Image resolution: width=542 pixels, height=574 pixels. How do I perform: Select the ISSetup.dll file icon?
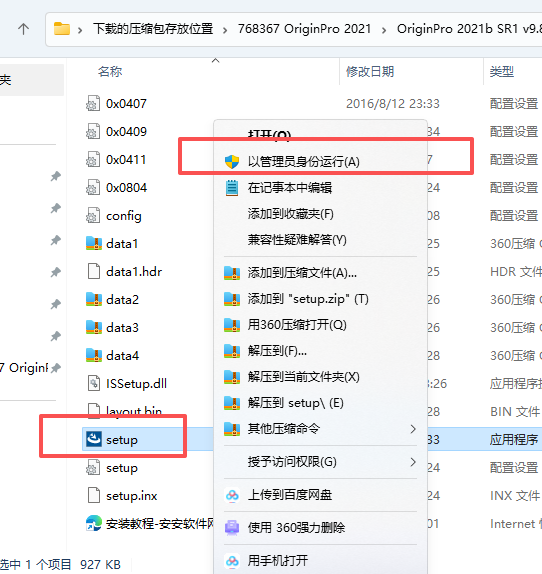(x=94, y=383)
